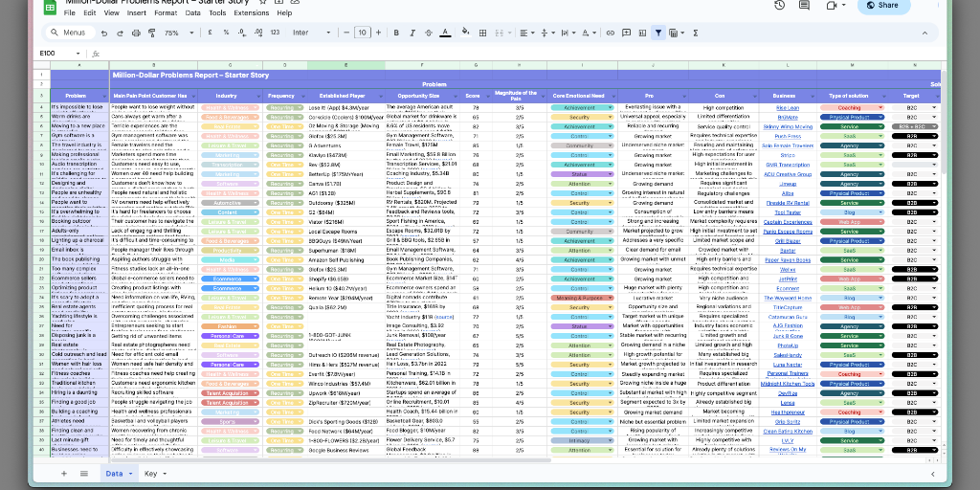The height and width of the screenshot is (490, 980).
Task: Click the Insert link icon
Action: coord(610,33)
